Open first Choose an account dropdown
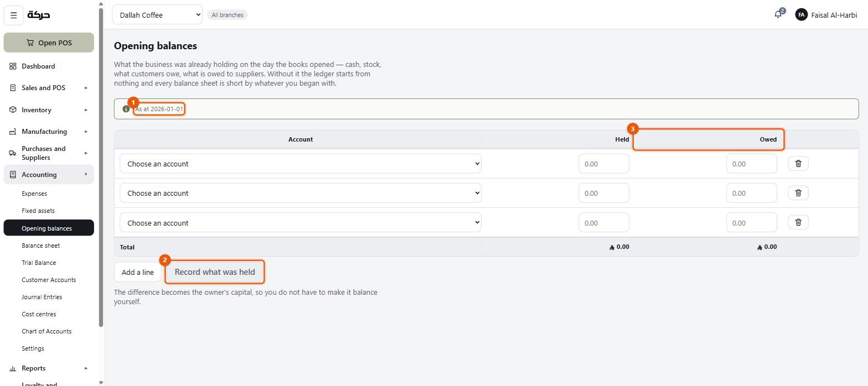The height and width of the screenshot is (386, 868). coord(301,163)
